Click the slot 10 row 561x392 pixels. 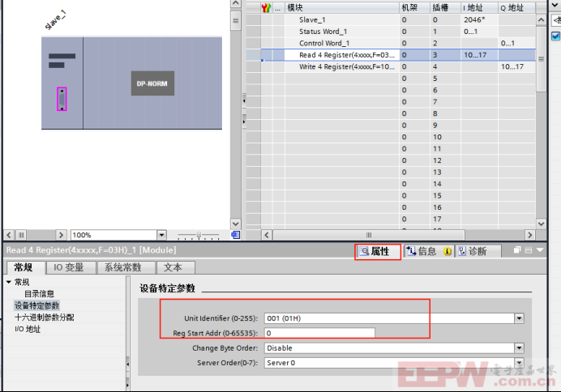pos(398,137)
